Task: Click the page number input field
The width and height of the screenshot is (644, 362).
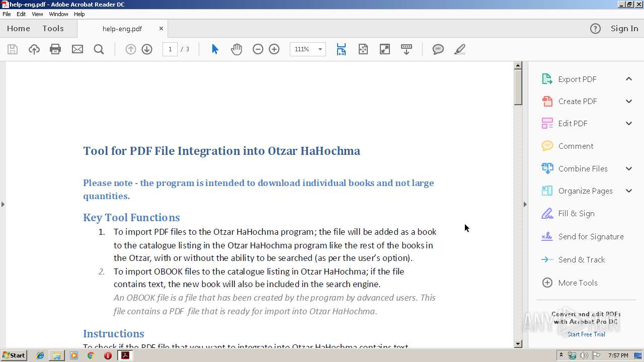Action: click(170, 49)
